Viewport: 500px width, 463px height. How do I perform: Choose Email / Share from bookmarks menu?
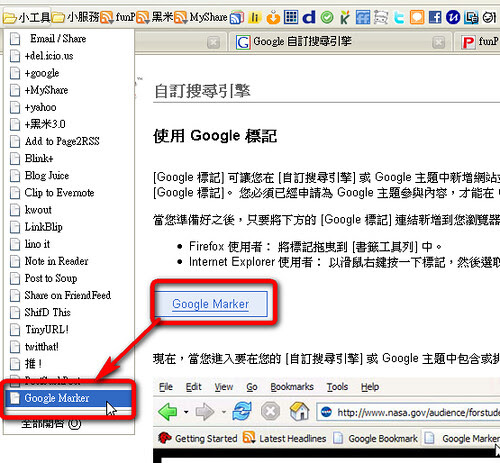(x=69, y=39)
